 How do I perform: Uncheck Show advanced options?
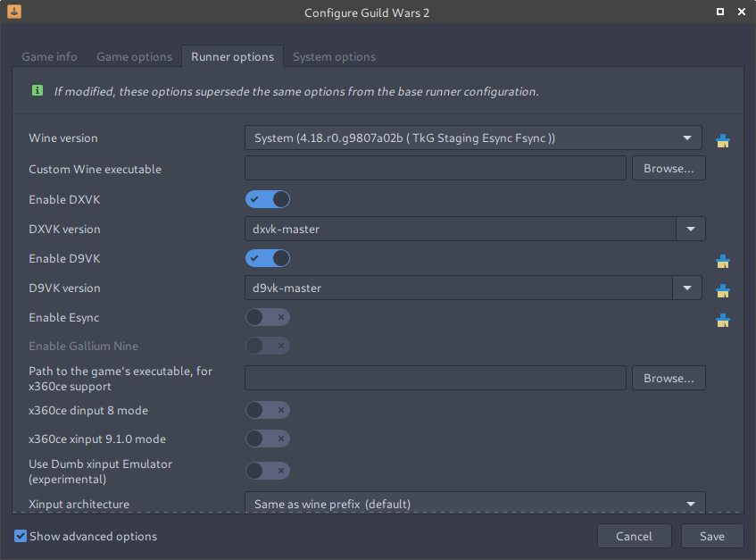20,536
